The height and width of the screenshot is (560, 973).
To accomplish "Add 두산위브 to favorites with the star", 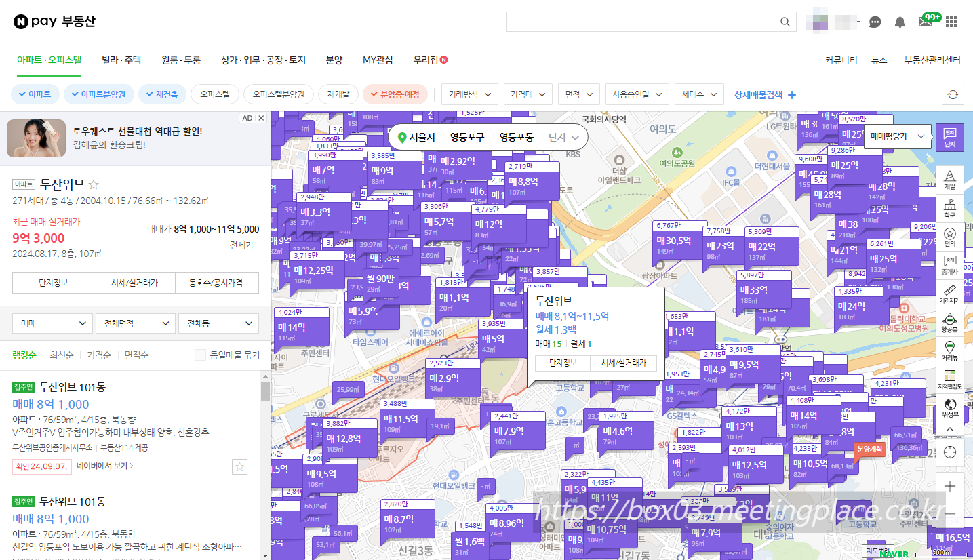I will [94, 184].
